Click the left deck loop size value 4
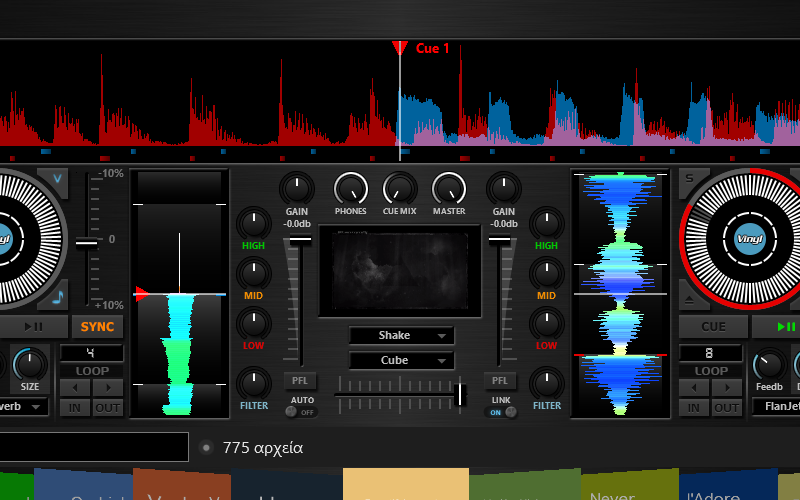800x500 pixels. [91, 353]
